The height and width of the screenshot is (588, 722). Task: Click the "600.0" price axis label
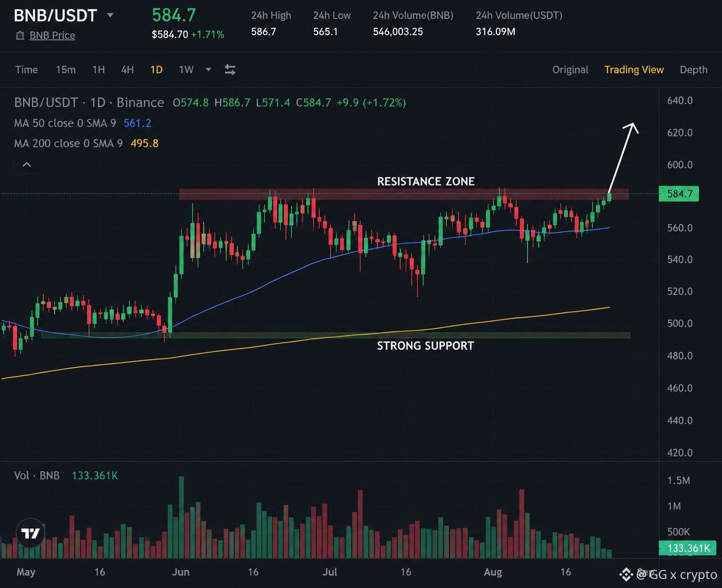(x=680, y=165)
